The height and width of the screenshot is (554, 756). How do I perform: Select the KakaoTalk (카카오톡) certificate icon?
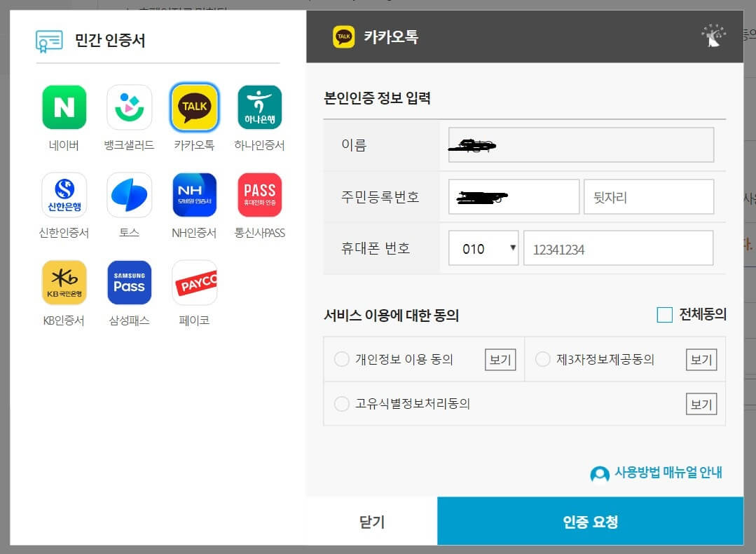194,107
